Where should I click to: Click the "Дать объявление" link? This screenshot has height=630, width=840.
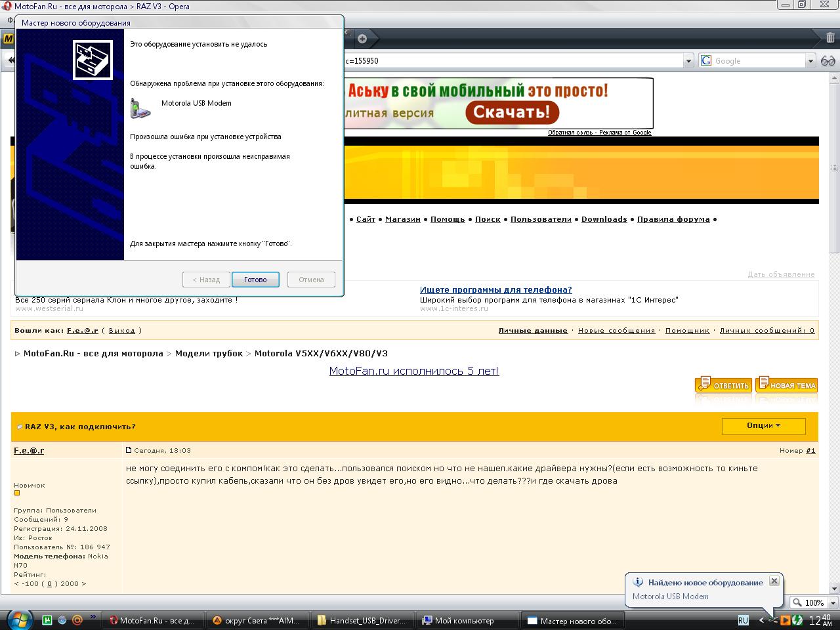pos(781,274)
